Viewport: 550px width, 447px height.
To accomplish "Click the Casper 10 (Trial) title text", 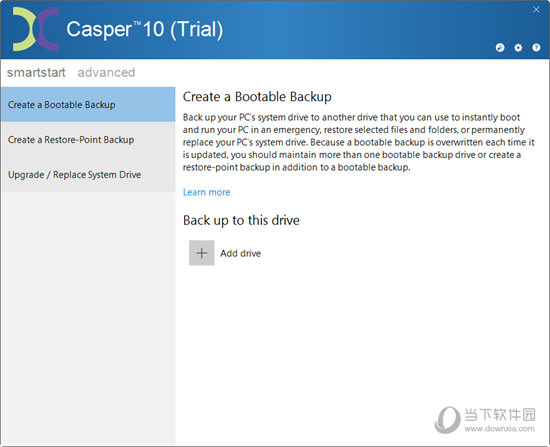I will coord(145,29).
